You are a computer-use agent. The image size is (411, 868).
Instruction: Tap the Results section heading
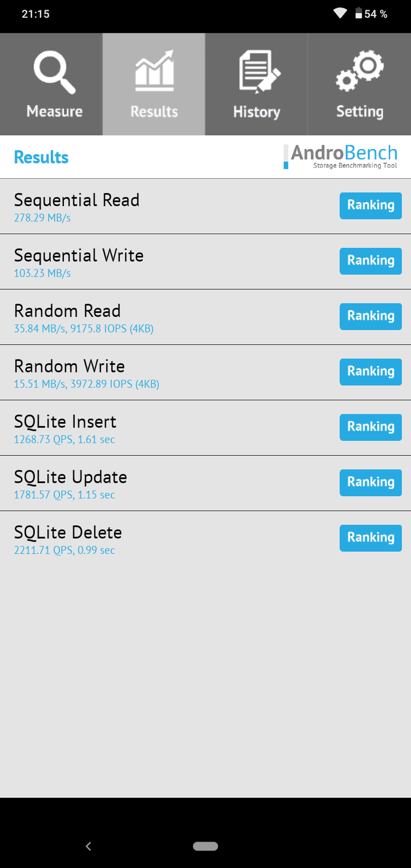[41, 157]
